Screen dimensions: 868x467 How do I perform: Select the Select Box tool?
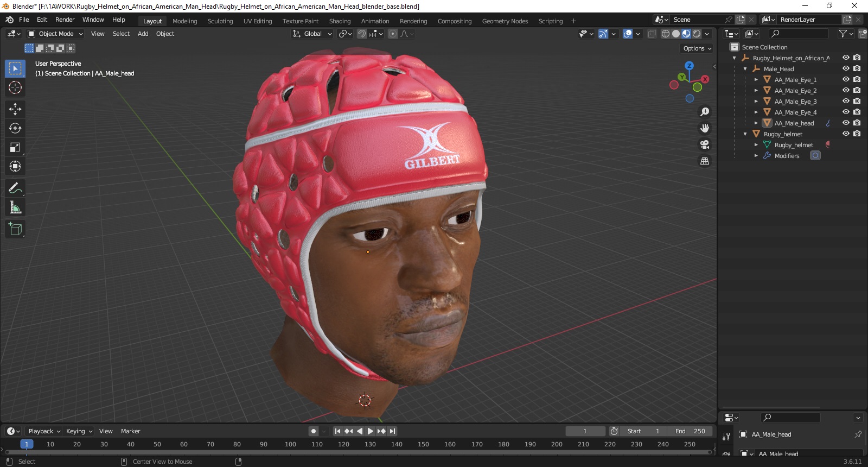pos(15,68)
